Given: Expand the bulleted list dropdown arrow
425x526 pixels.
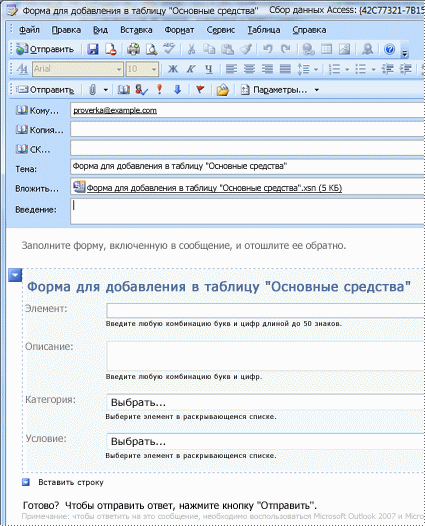Looking at the screenshot, I should (374, 69).
